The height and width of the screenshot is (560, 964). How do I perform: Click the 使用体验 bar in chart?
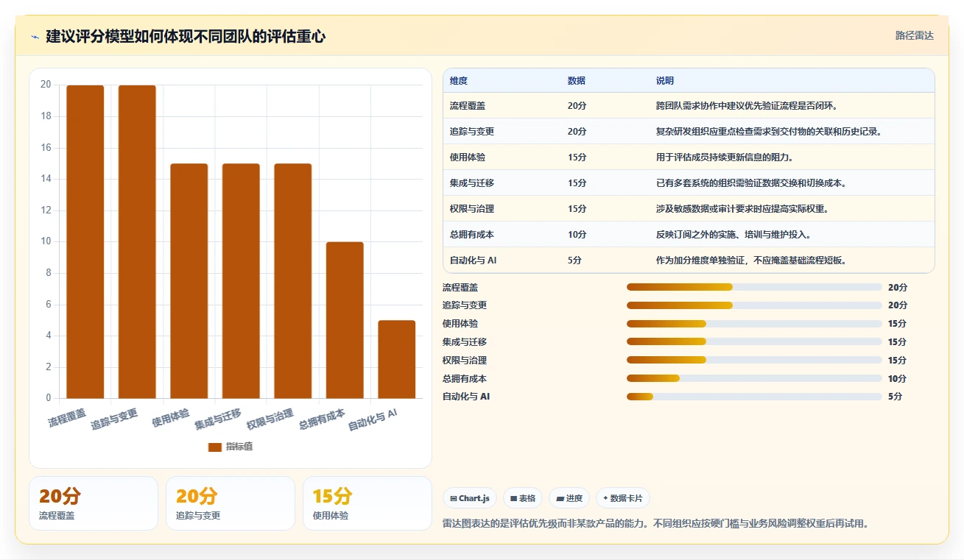(189, 281)
